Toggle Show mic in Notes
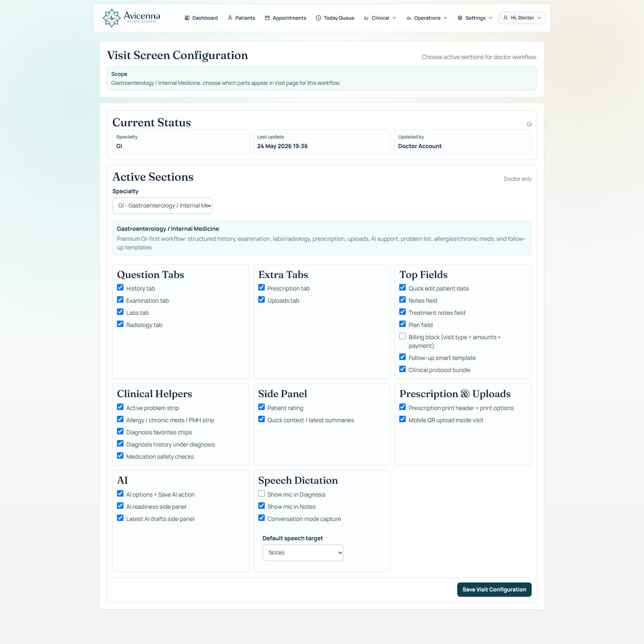Viewport: 644px width, 644px height. tap(262, 506)
